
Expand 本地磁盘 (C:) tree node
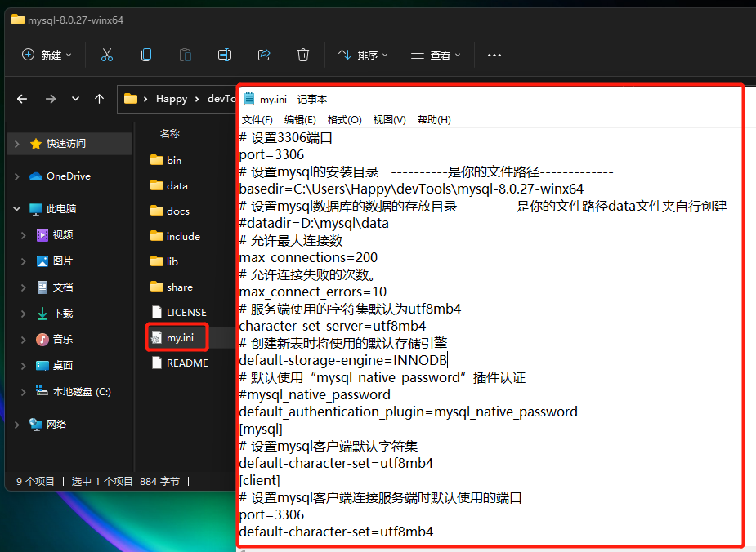point(23,392)
